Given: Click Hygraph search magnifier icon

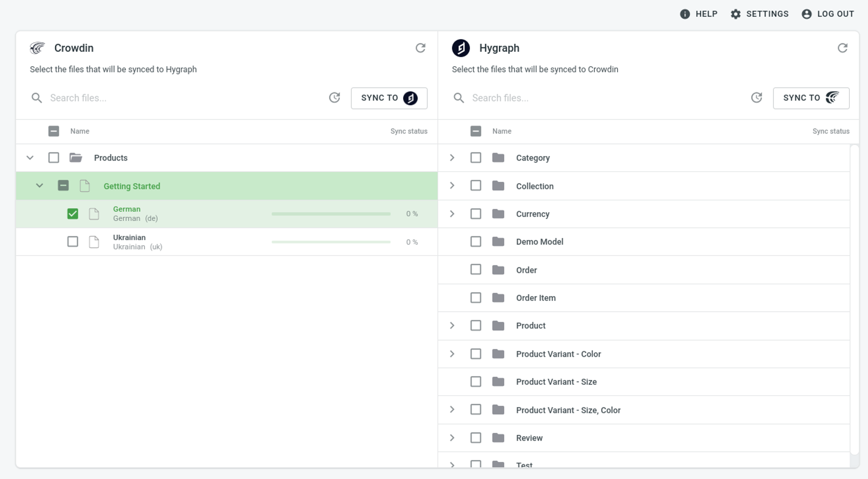Looking at the screenshot, I should pyautogui.click(x=459, y=98).
